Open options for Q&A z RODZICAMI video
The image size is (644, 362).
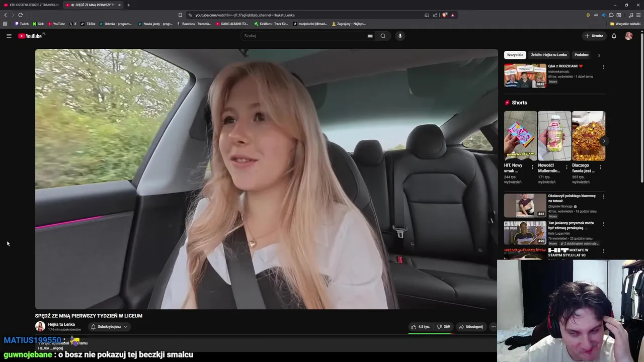[603, 66]
